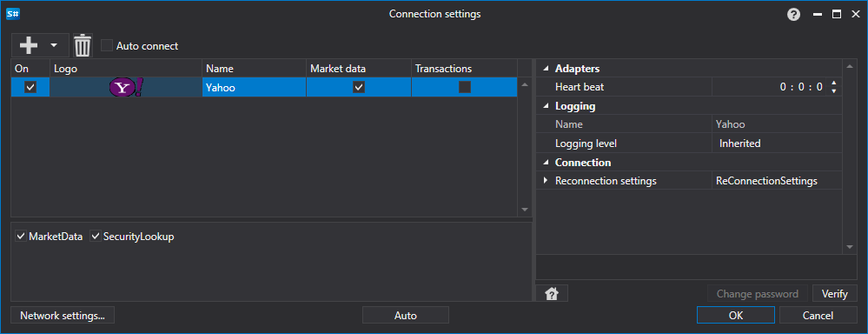This screenshot has height=334, width=868.
Task: Collapse the Adapters section
Action: click(547, 69)
